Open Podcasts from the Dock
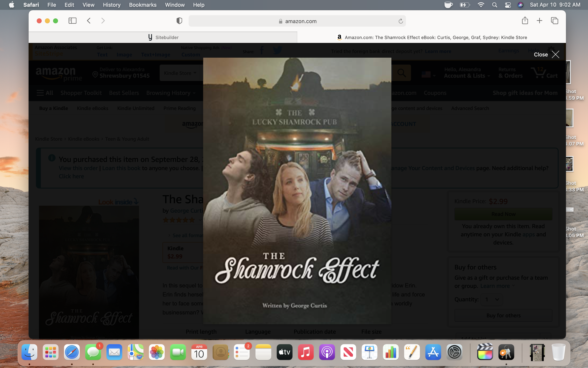This screenshot has height=368, width=588. (327, 352)
